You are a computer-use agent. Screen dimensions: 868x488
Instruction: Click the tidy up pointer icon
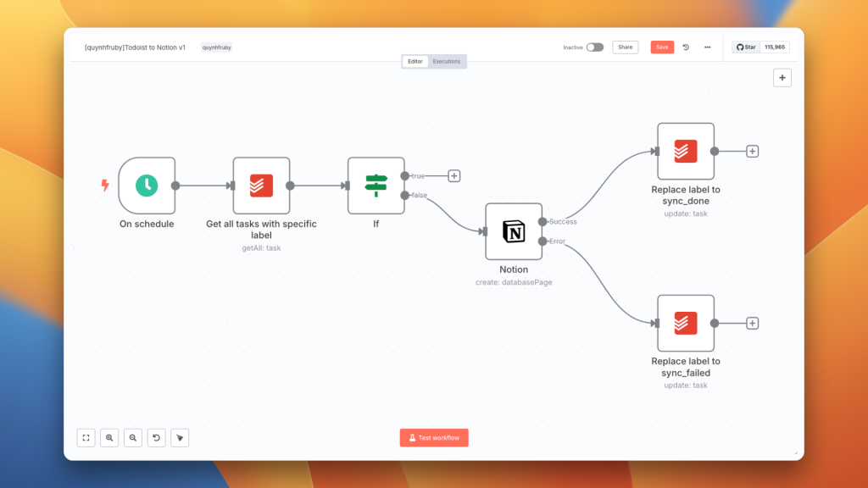pos(180,438)
